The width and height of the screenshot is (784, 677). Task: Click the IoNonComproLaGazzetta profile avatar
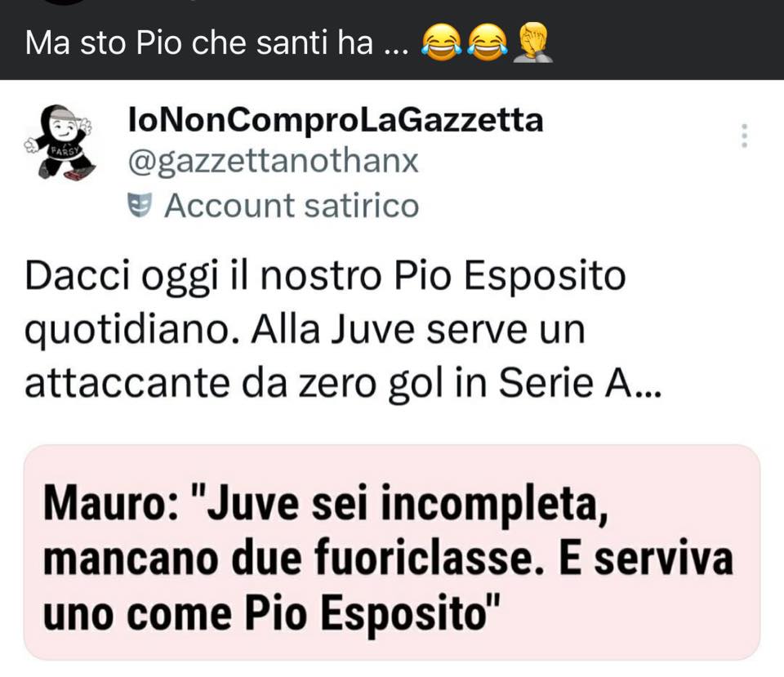tap(59, 143)
